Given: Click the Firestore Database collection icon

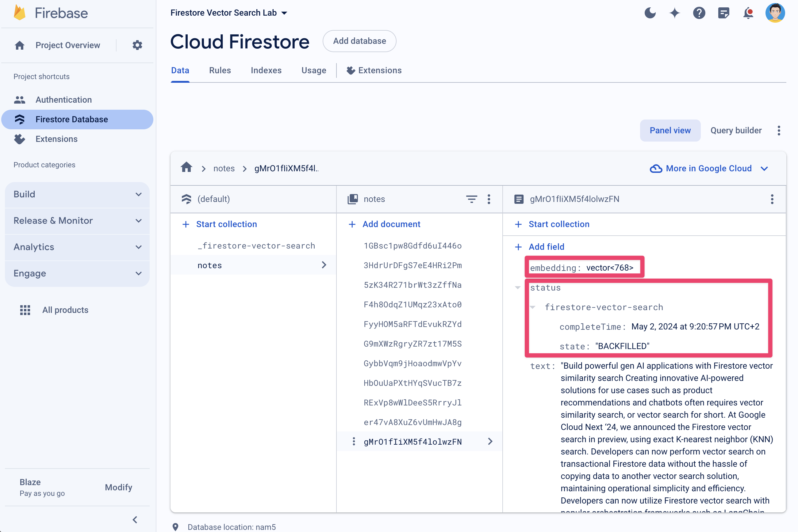Looking at the screenshot, I should (19, 119).
